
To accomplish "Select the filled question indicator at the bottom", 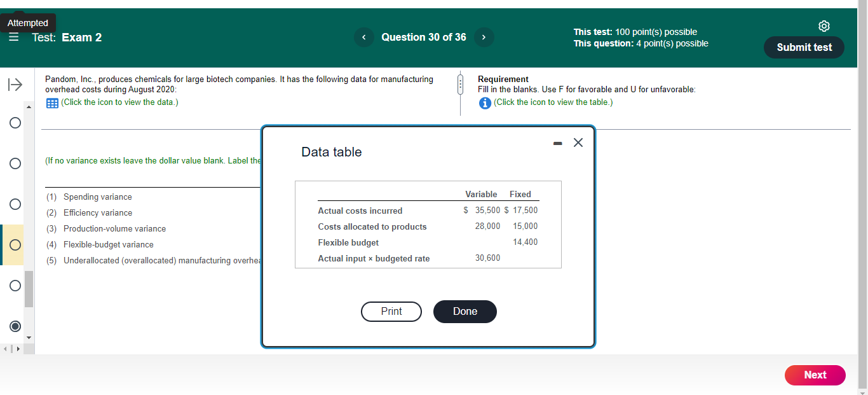I will point(15,326).
